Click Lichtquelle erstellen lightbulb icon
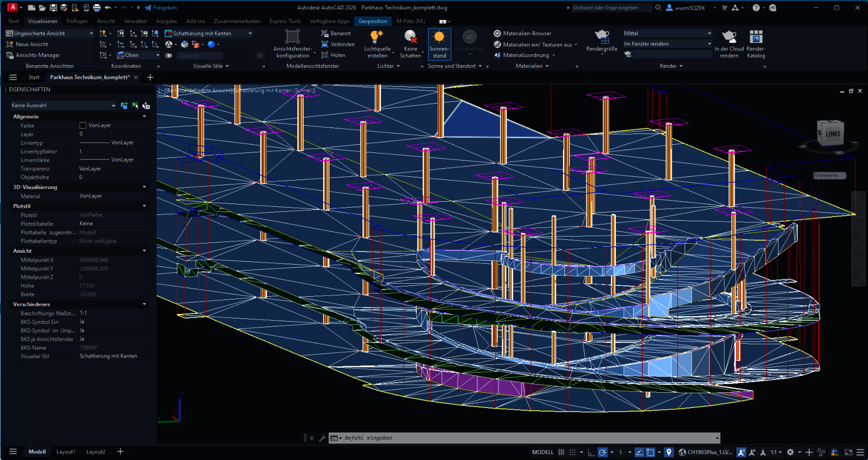868x460 pixels. tap(376, 37)
